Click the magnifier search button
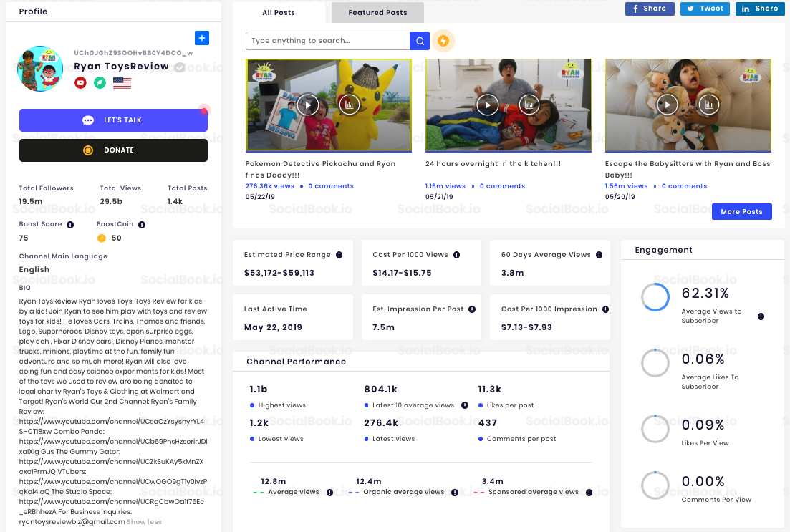The height and width of the screenshot is (532, 790). (x=420, y=41)
